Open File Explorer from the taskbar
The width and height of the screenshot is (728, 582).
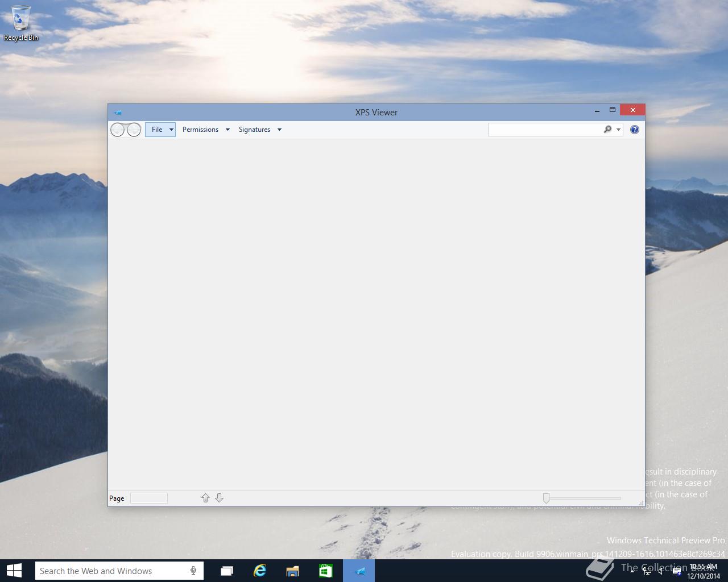pyautogui.click(x=292, y=571)
